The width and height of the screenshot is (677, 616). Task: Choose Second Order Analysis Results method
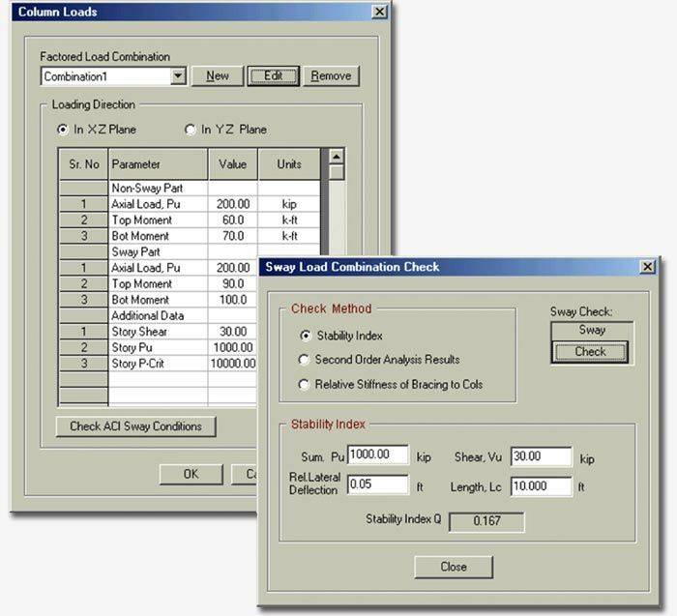306,360
